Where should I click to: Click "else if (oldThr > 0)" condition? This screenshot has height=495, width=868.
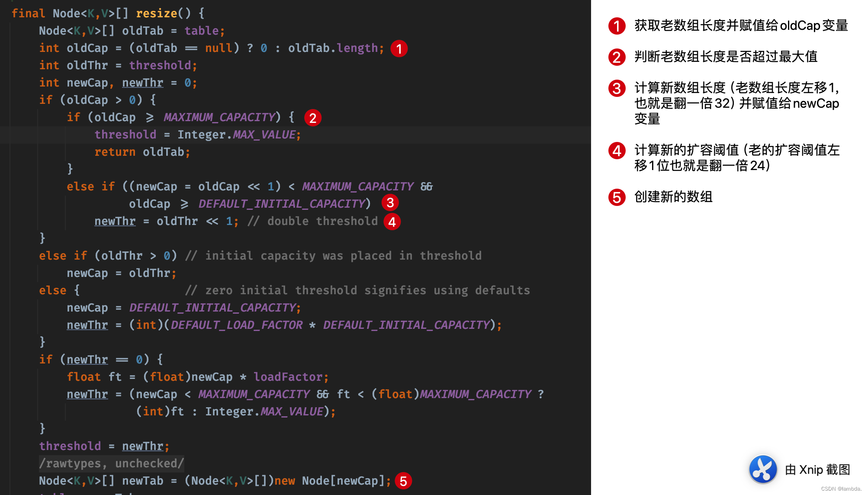108,256
